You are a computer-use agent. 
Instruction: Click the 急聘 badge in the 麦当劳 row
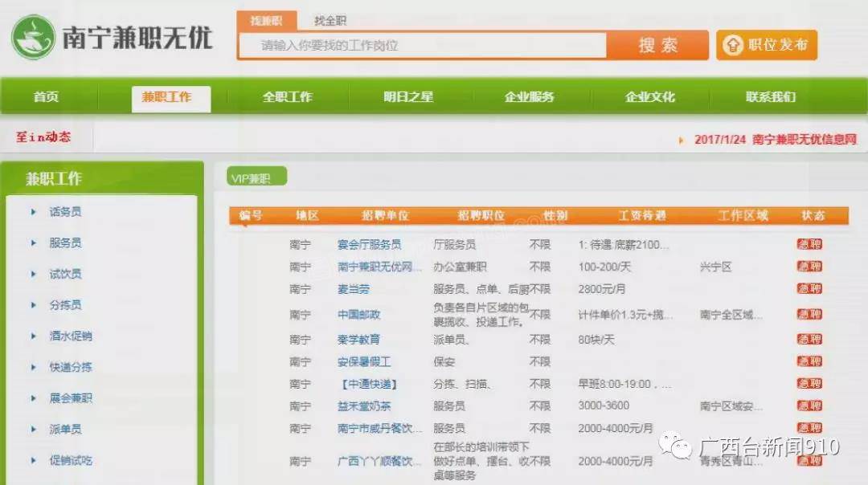point(809,289)
